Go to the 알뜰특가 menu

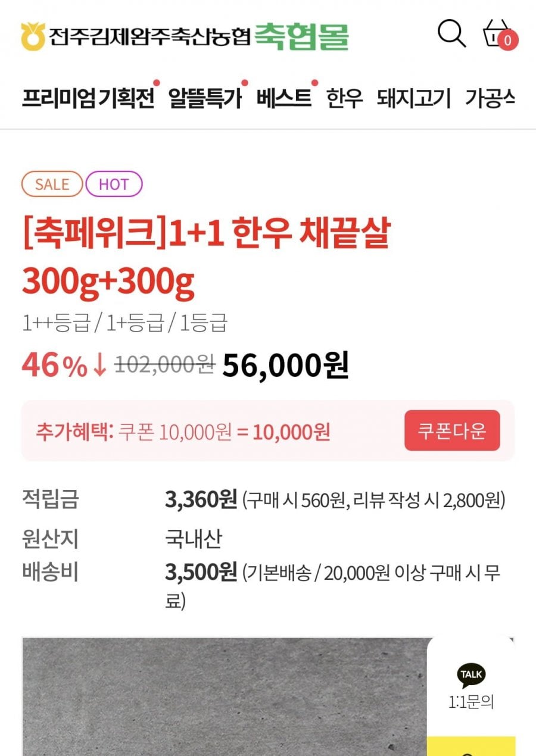[x=205, y=98]
